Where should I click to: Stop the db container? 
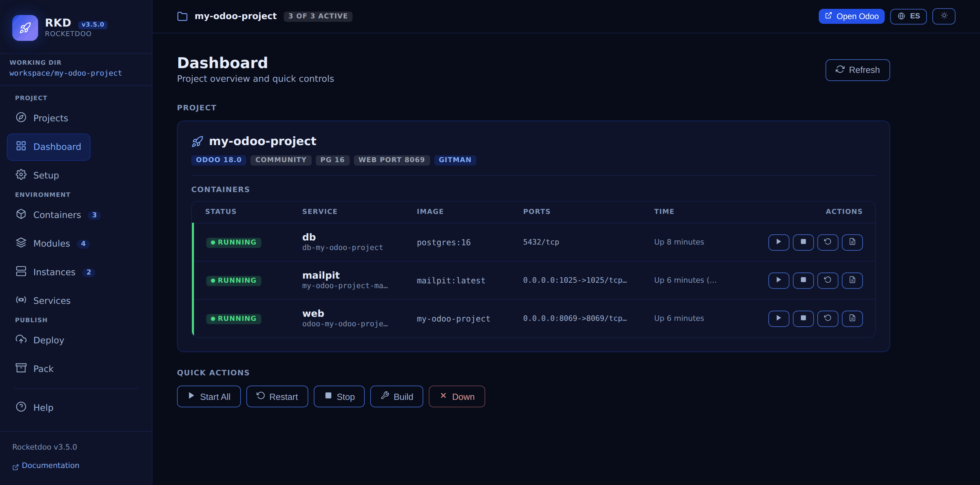[x=803, y=242]
